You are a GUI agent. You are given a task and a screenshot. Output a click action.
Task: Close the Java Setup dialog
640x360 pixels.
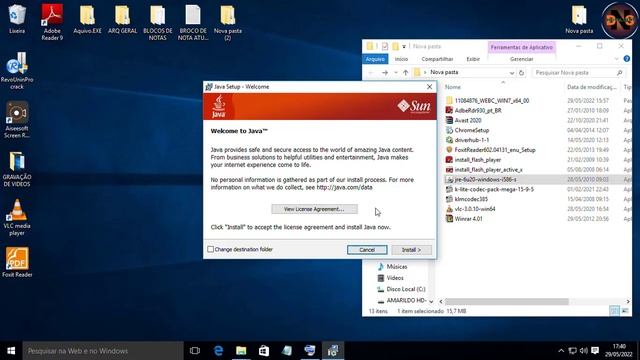pyautogui.click(x=429, y=87)
